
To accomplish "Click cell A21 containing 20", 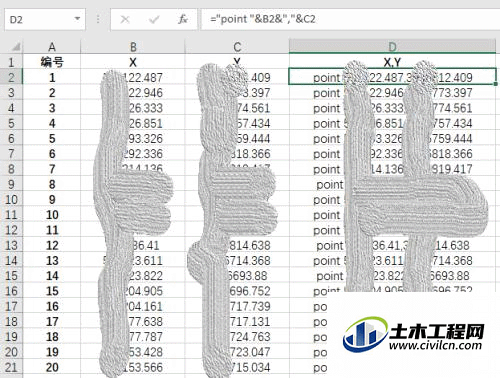I will pos(52,367).
